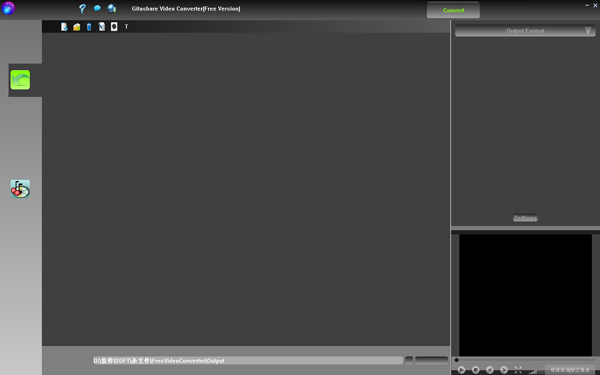This screenshot has width=600, height=375.
Task: Click the blue speech bubble icon
Action: pos(97,8)
